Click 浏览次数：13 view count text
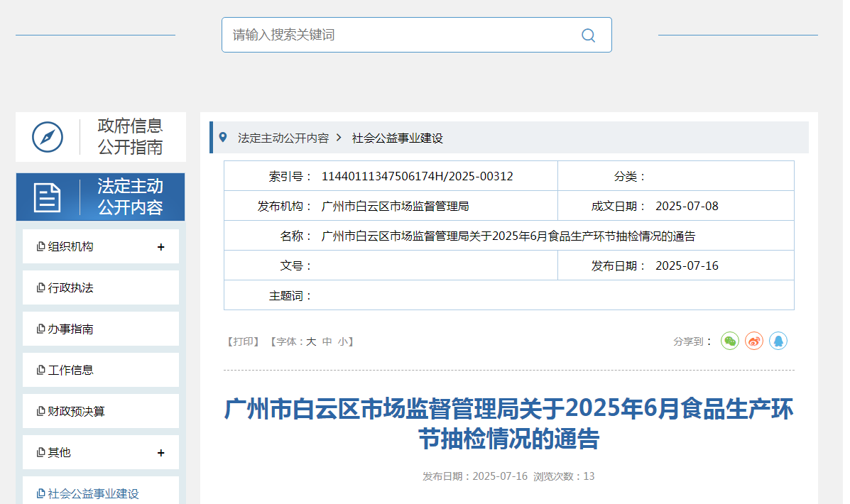 tap(564, 476)
